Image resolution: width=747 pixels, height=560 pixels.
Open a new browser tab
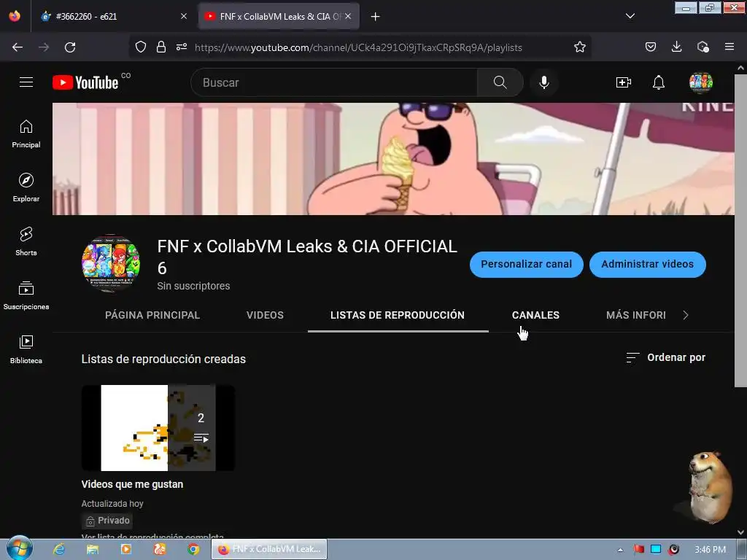(x=376, y=17)
